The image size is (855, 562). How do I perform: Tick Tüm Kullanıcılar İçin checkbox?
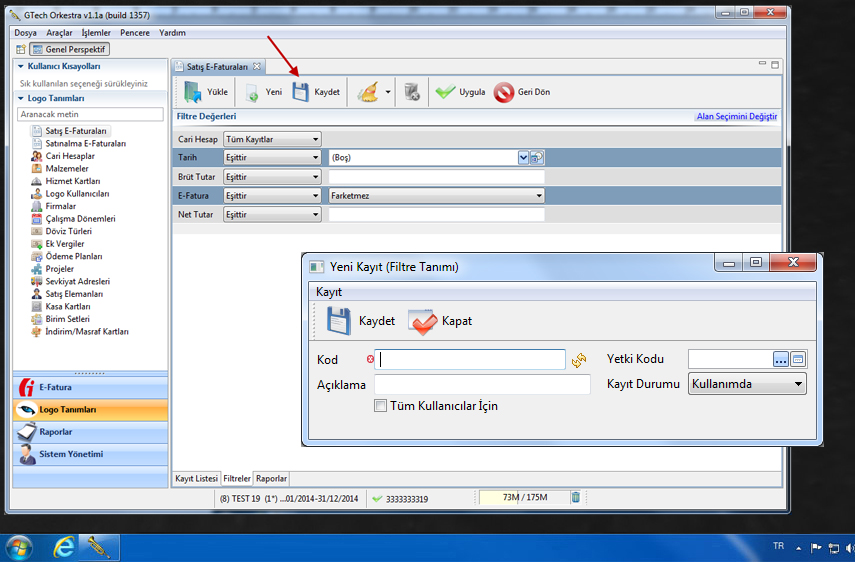click(380, 406)
